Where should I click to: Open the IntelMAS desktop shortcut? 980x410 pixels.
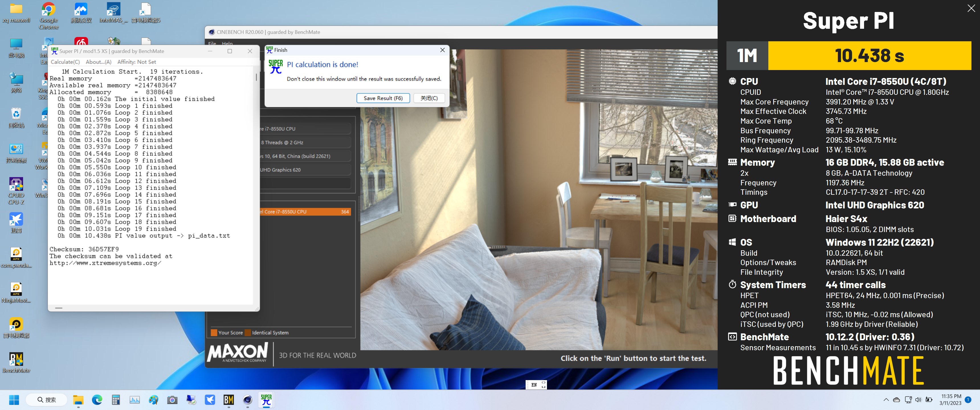(x=113, y=13)
